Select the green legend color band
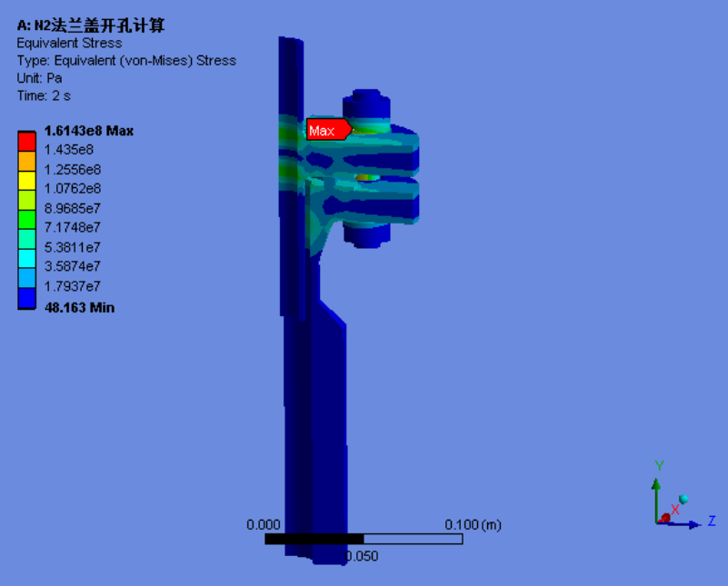 (x=27, y=220)
